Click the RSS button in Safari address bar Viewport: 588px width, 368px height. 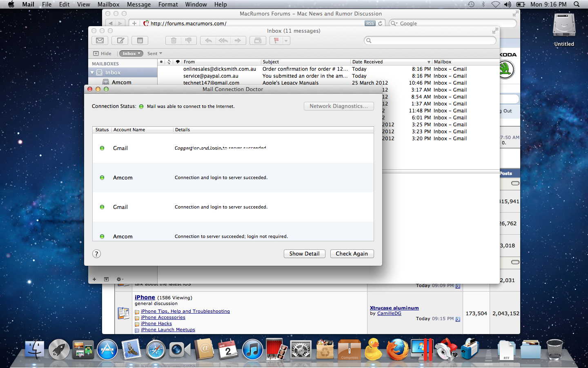pyautogui.click(x=370, y=23)
